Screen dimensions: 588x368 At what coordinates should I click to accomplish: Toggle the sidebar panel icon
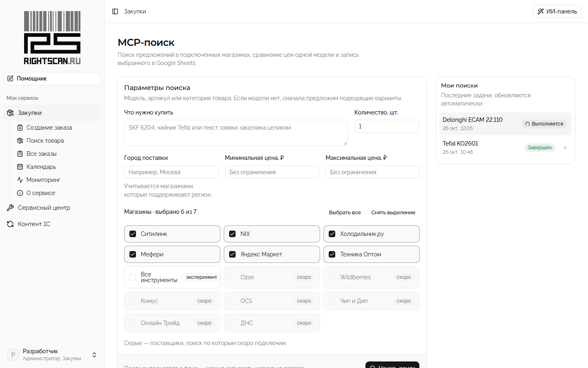[115, 11]
